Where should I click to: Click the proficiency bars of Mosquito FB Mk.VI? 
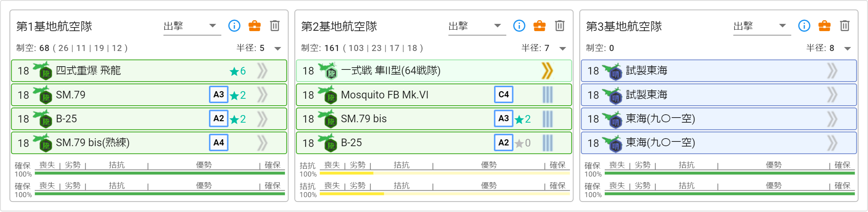548,95
